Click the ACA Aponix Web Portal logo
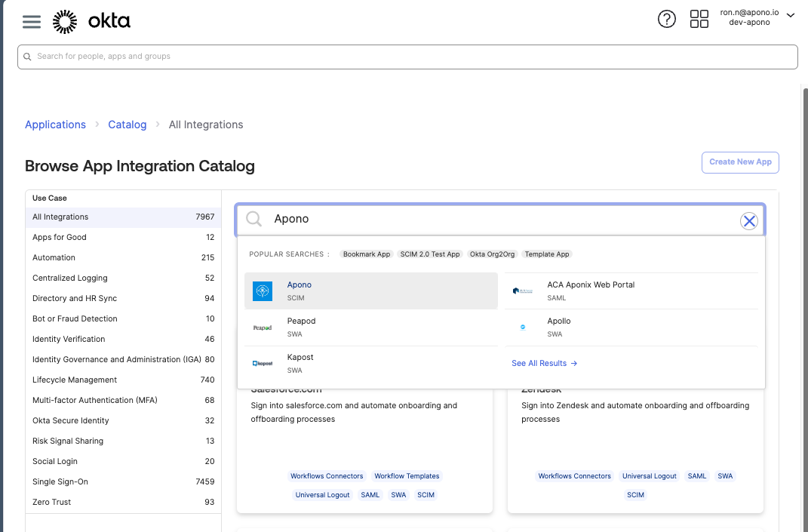Viewport: 808px width, 532px height. coord(523,291)
